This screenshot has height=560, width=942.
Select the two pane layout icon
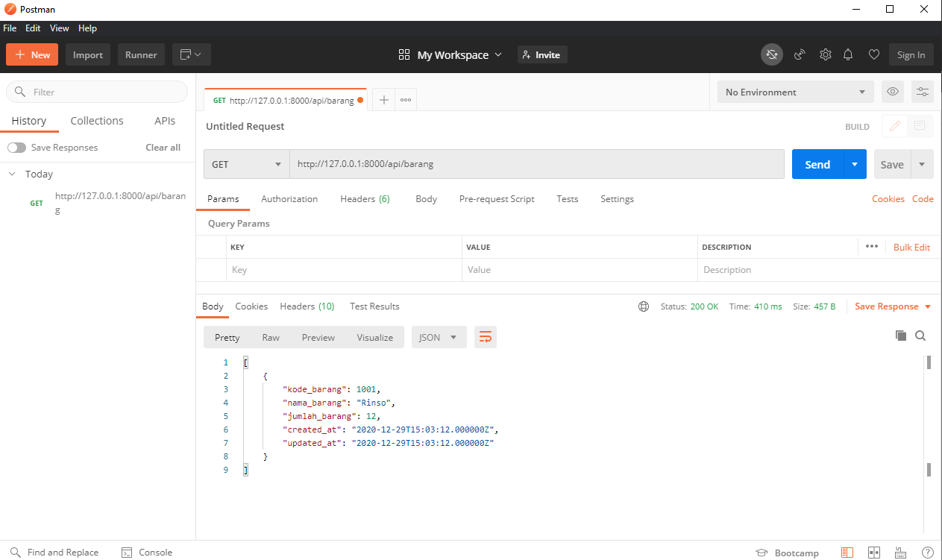(x=874, y=553)
